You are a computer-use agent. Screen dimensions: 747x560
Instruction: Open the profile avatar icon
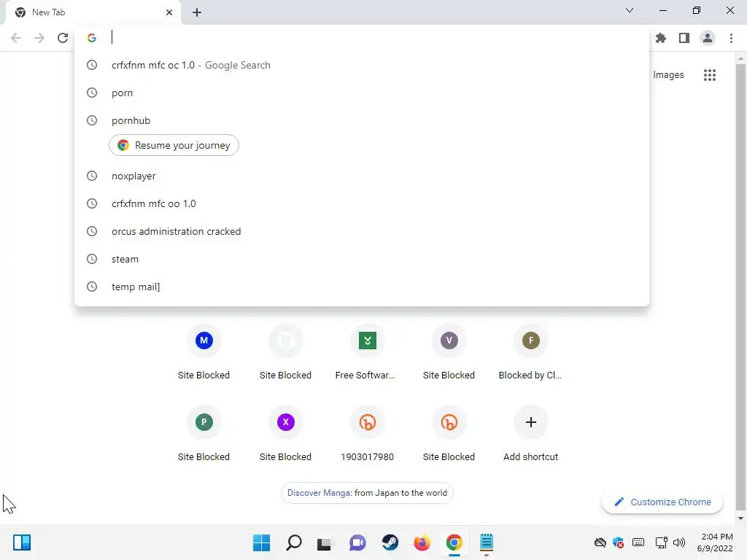pyautogui.click(x=708, y=38)
